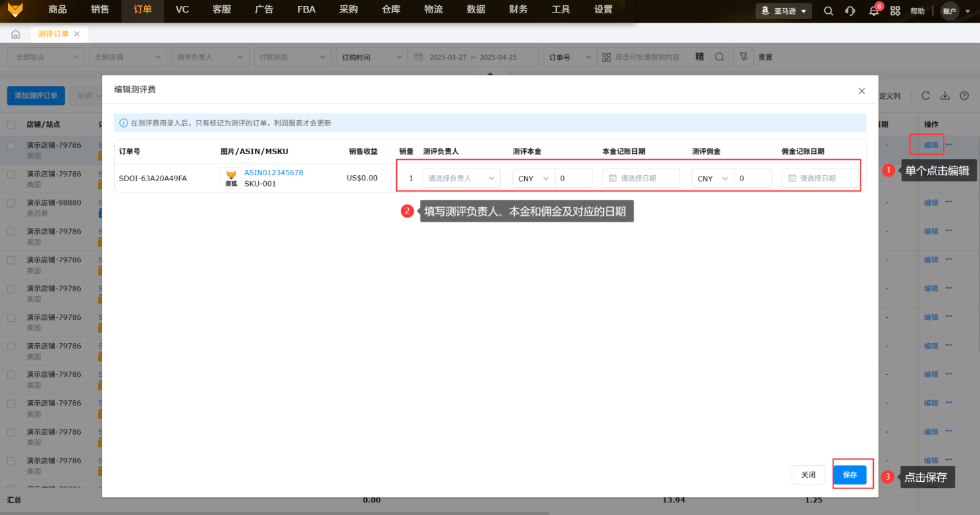View notifications via the bell icon

coord(874,11)
